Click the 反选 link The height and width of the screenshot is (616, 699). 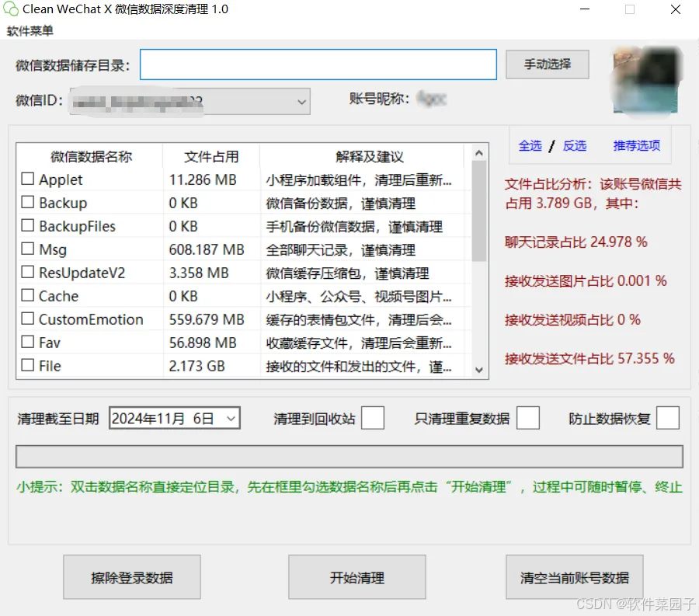point(574,145)
